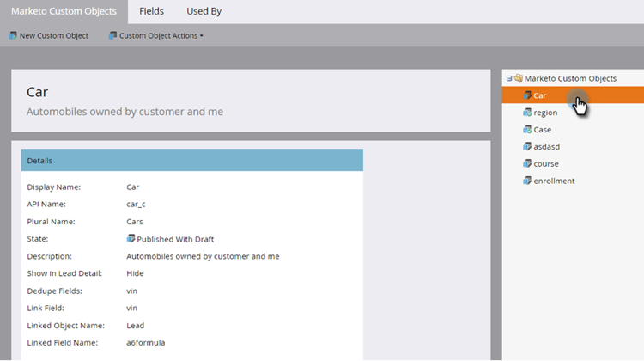Select Marketo Custom Objects root in tree
Screen dimensions: 644x361
point(570,78)
